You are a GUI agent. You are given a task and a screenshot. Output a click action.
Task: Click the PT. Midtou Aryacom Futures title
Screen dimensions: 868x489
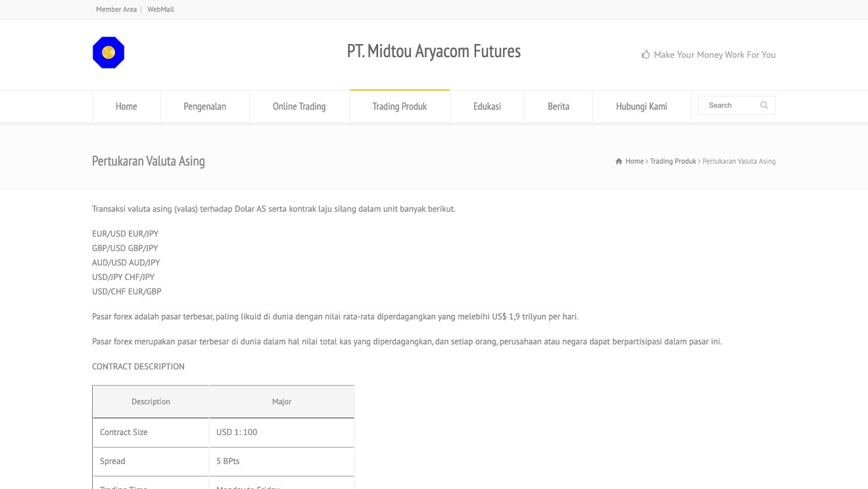[x=434, y=51]
